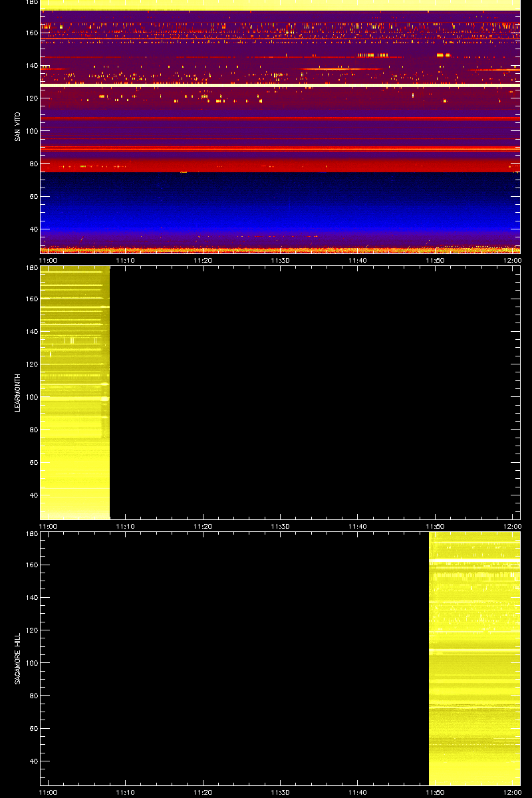Viewport: 532px width, 798px height.
Task: Select the 160 frequency label on Learmonth axis
Action: coord(31,299)
